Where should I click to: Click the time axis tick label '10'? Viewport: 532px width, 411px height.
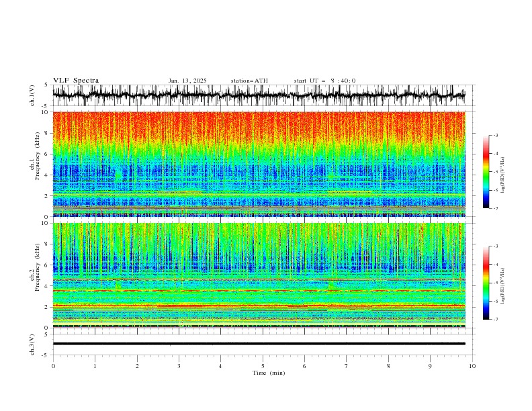[x=472, y=366]
